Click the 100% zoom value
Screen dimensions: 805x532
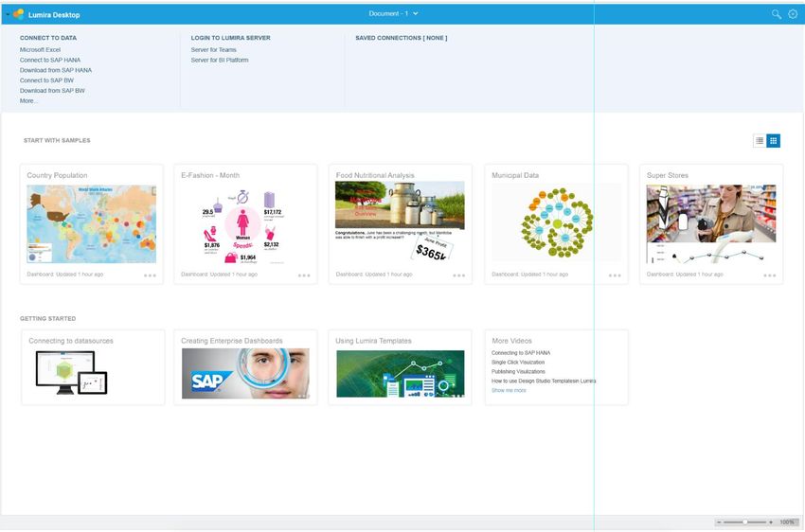pyautogui.click(x=786, y=523)
